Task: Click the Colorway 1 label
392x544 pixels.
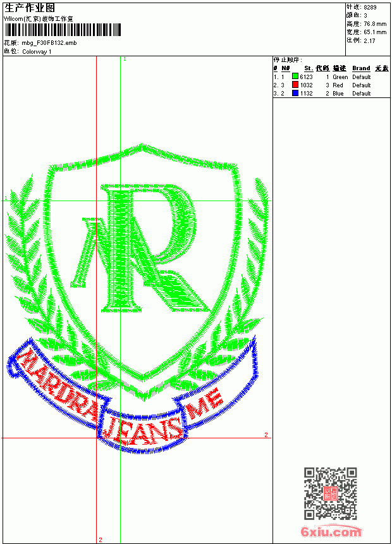Action: (37, 52)
